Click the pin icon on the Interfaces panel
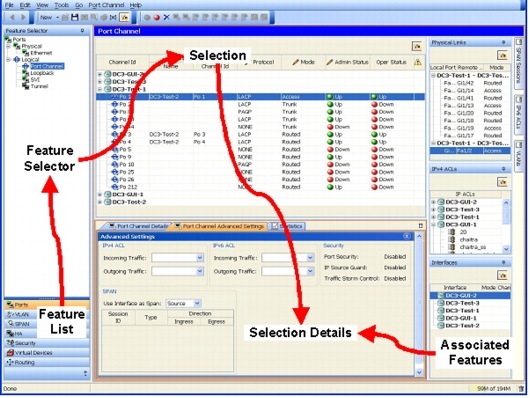Screen dimensions: 530x398 pos(503,262)
